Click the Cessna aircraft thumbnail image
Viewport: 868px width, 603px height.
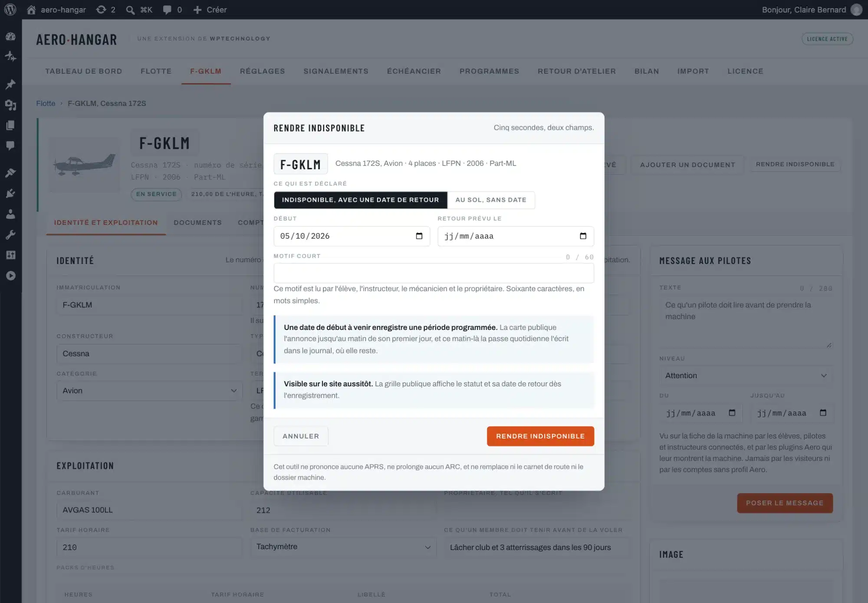tap(84, 165)
